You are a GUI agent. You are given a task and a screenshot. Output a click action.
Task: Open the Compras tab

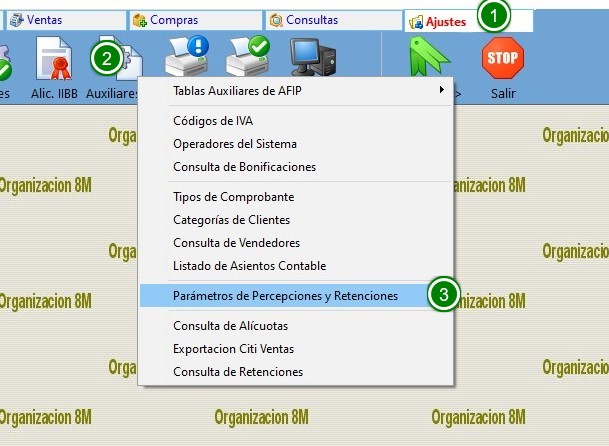coord(196,20)
